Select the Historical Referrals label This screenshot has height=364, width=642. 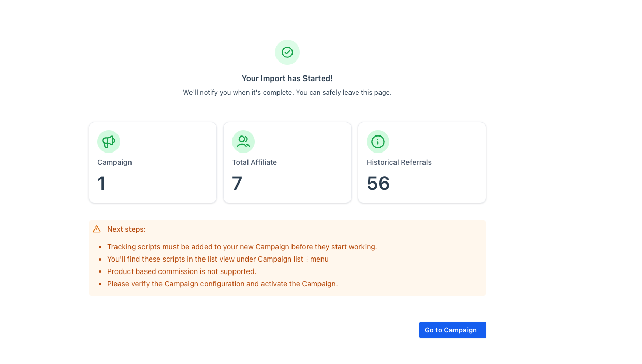tap(399, 162)
